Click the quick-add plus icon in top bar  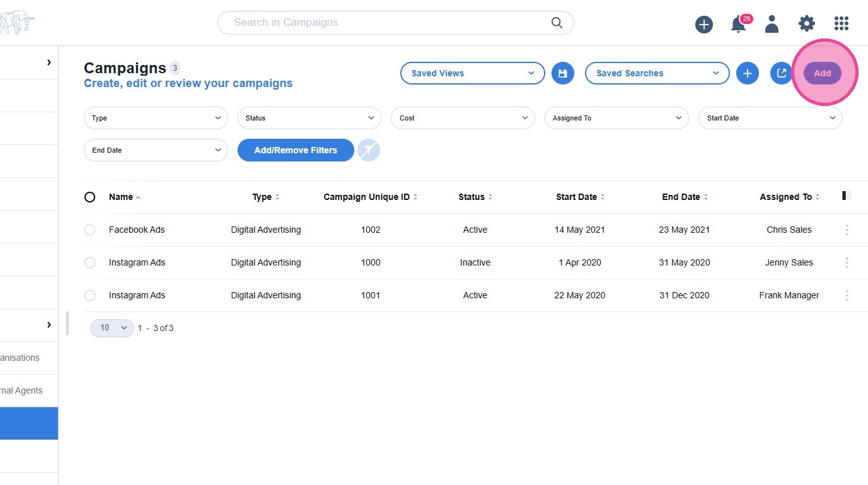click(x=703, y=25)
